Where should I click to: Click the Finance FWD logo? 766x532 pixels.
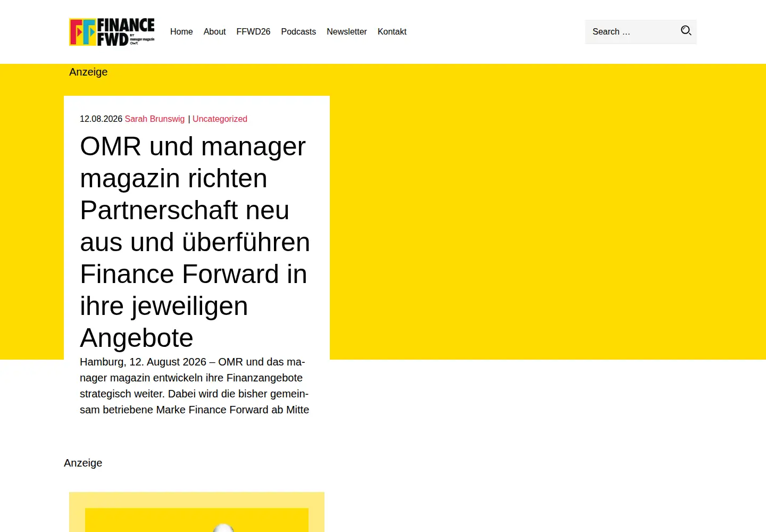pyautogui.click(x=112, y=32)
